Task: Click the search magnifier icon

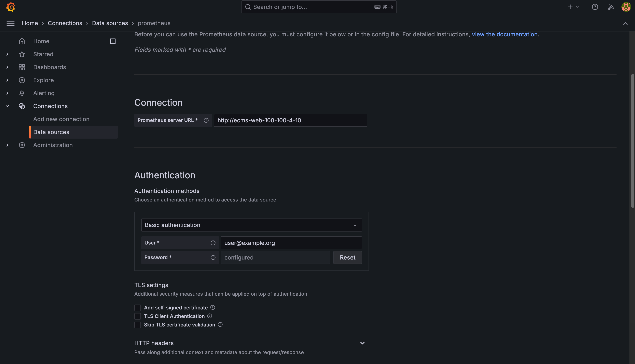Action: pyautogui.click(x=248, y=7)
